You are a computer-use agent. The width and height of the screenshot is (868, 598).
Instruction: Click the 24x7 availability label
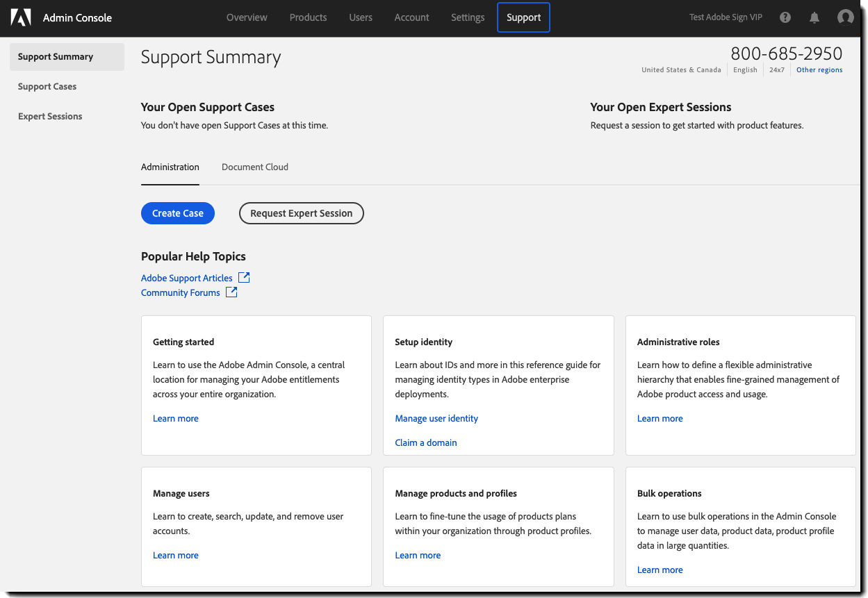(777, 70)
